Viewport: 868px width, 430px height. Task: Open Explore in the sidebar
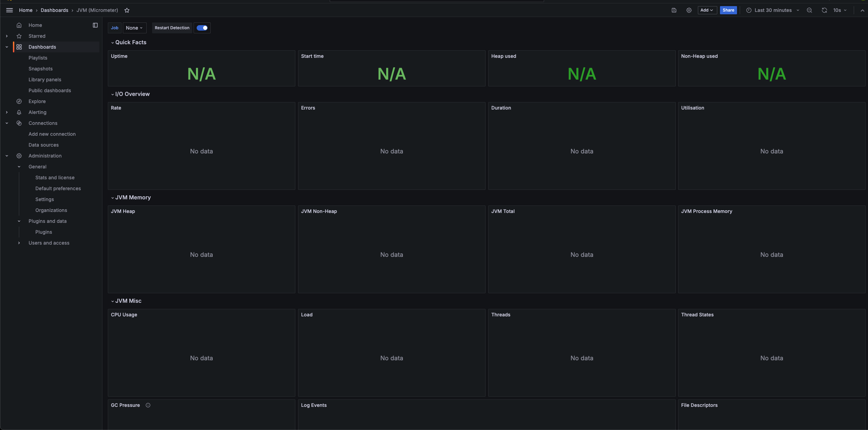click(37, 101)
